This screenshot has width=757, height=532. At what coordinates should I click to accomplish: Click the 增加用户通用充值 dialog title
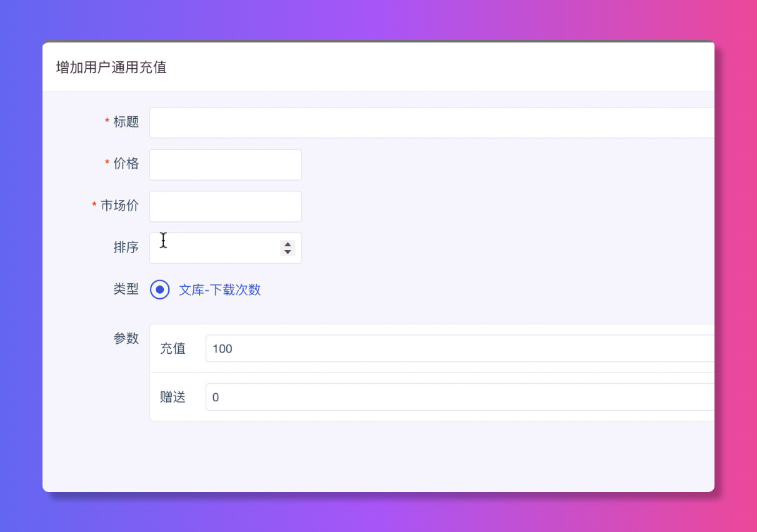coord(111,68)
